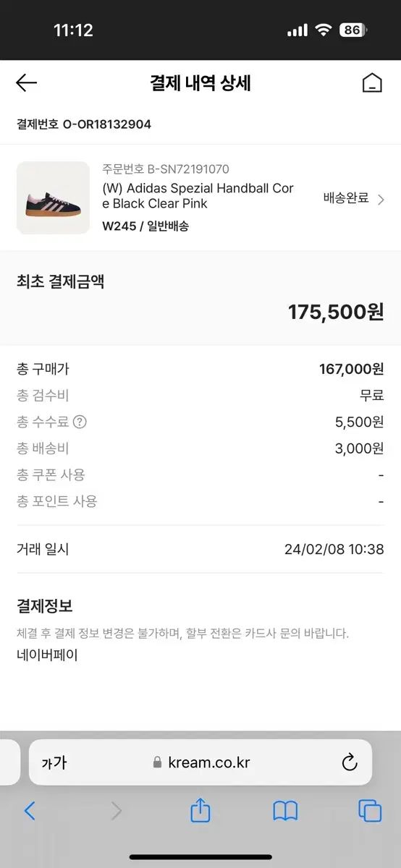The height and width of the screenshot is (868, 401).
Task: Go back with Safari back chevron
Action: click(x=30, y=811)
